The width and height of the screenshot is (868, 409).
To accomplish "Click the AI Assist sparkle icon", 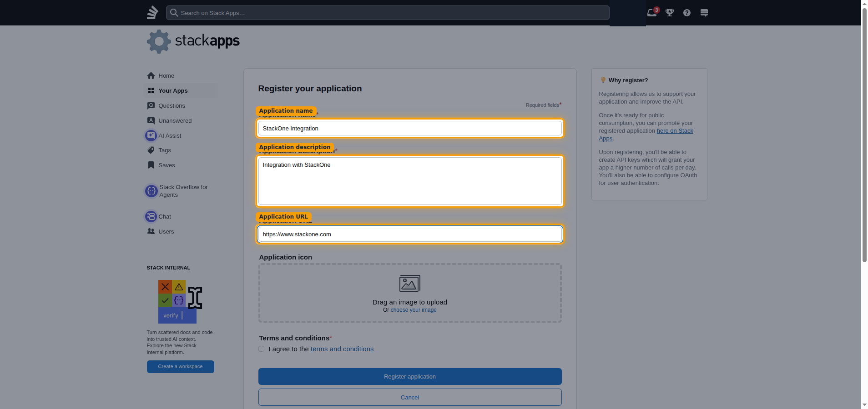I will coord(151,135).
